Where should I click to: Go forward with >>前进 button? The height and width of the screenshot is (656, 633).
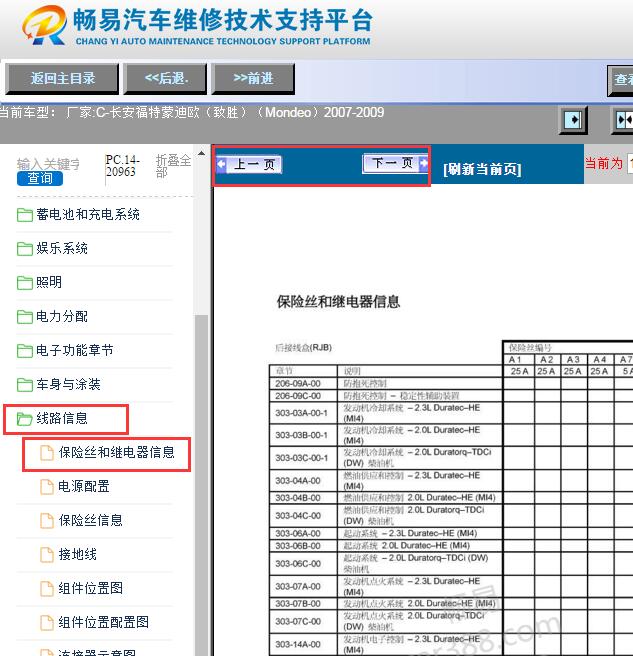pos(253,79)
